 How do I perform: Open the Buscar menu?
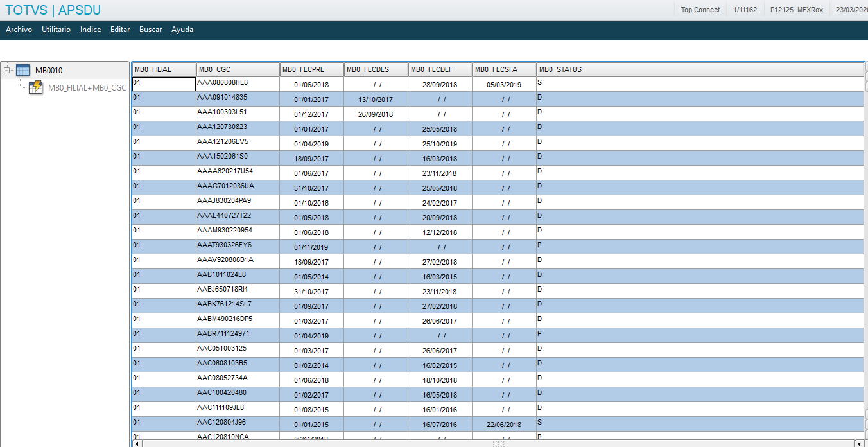click(x=150, y=30)
